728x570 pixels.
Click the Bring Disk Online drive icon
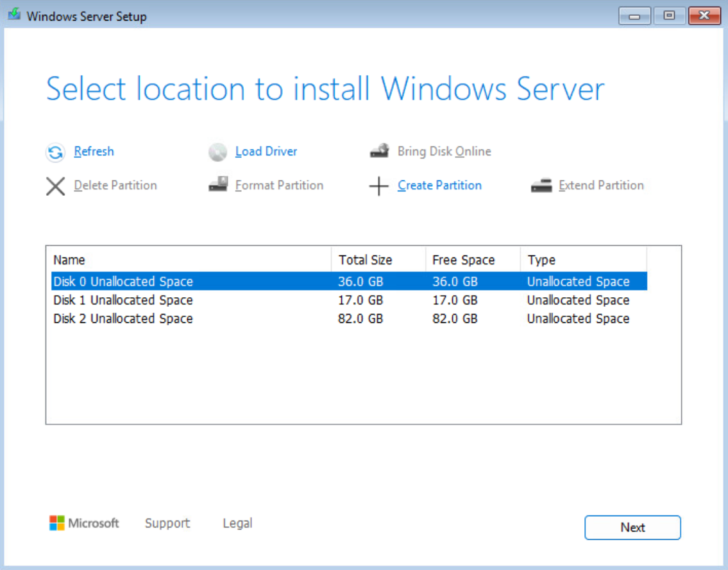pyautogui.click(x=379, y=150)
